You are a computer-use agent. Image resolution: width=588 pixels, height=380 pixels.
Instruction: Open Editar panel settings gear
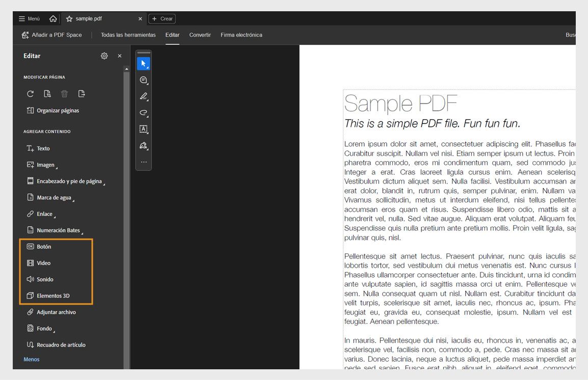[x=104, y=56]
